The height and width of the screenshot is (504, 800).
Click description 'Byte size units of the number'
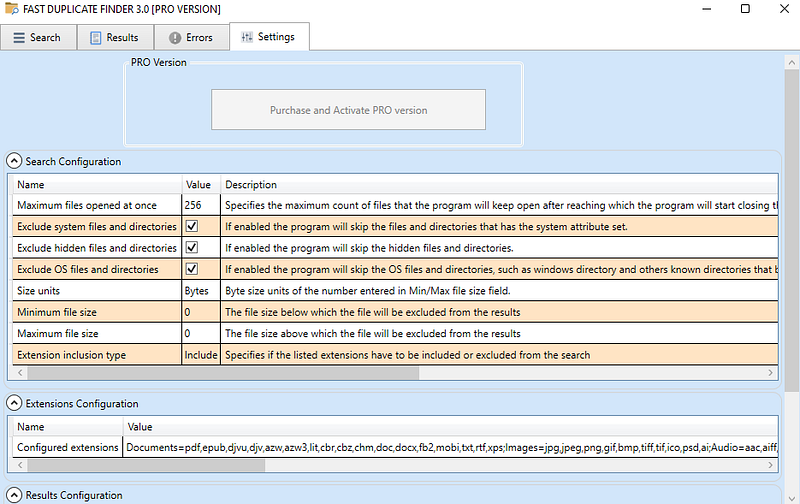[x=367, y=291]
